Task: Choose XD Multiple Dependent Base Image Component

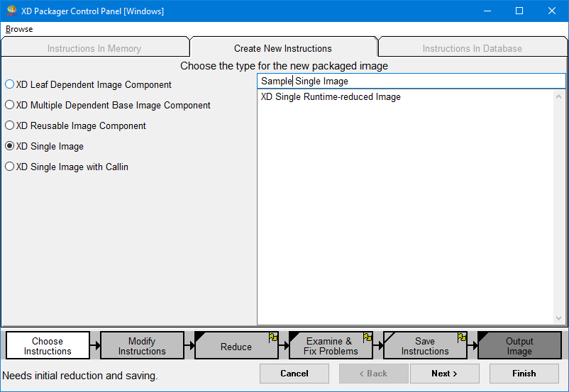Action: tap(10, 105)
